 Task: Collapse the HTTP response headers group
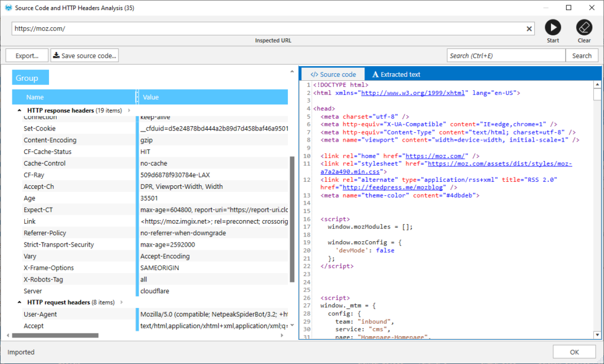click(19, 110)
